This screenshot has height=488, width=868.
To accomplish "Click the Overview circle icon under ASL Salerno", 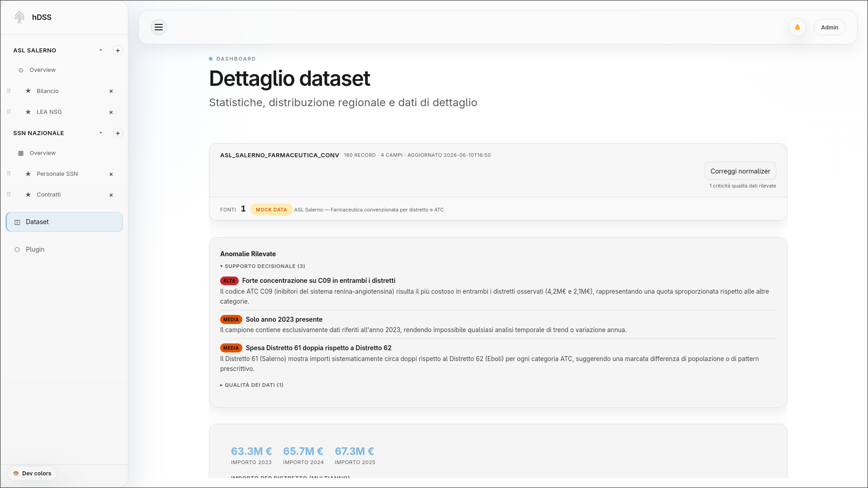I will point(21,70).
